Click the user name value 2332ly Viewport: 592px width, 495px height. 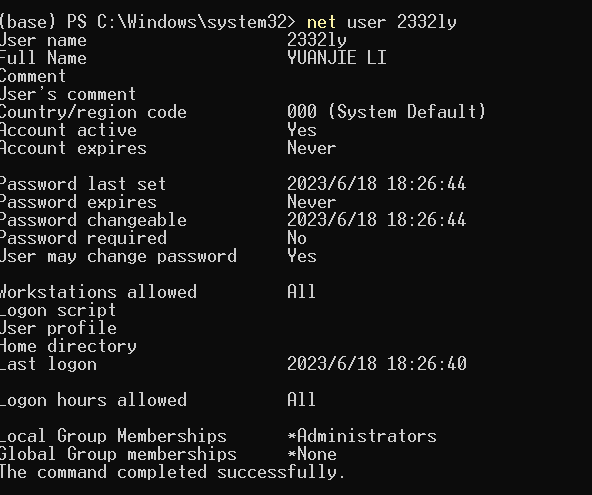tap(317, 40)
